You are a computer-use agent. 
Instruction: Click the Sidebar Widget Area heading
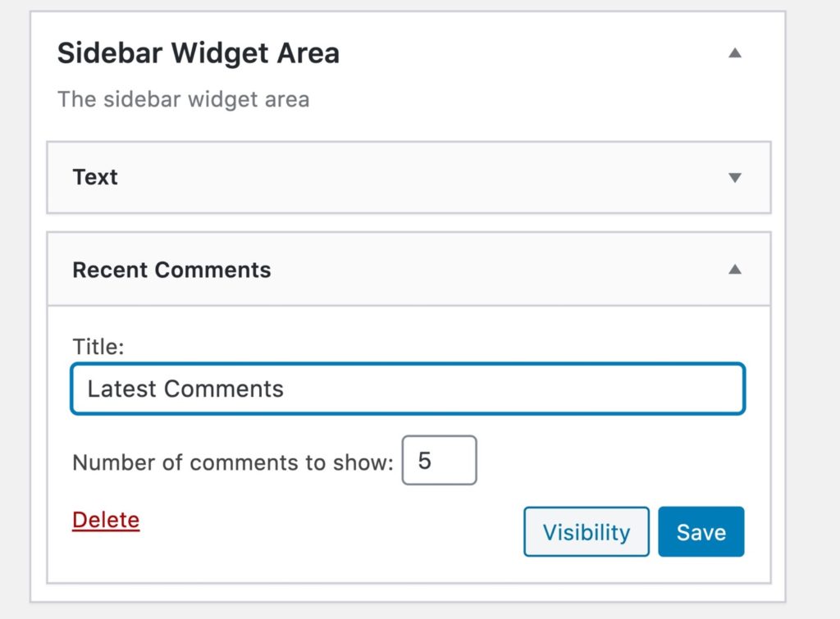point(199,52)
